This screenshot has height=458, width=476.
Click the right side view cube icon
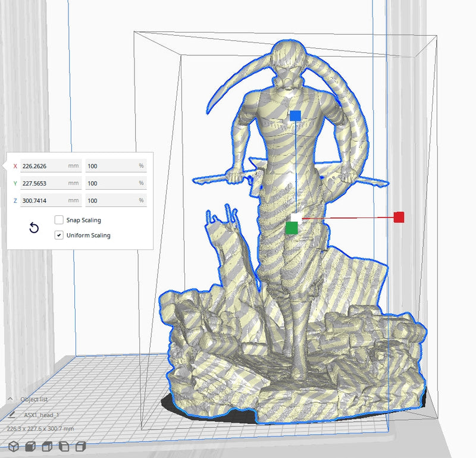click(x=80, y=446)
